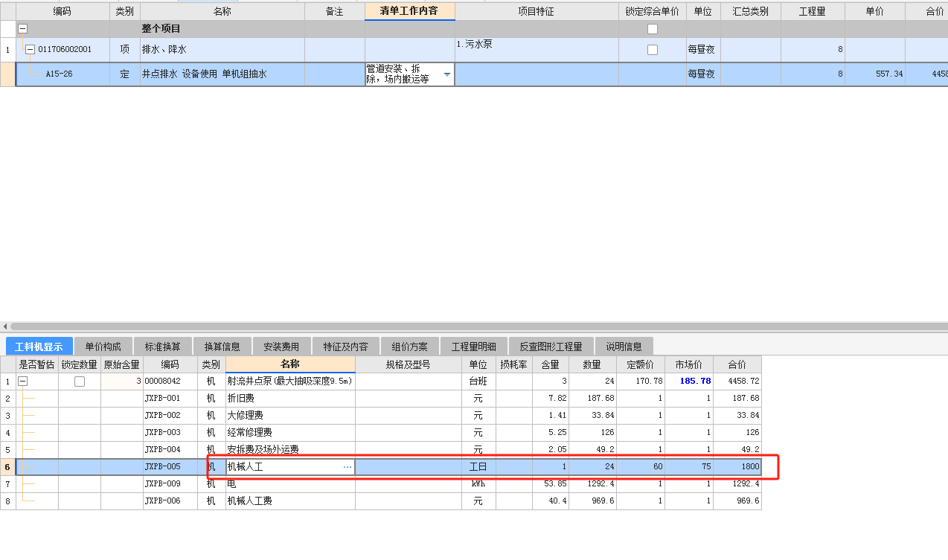This screenshot has height=560, width=948.
Task: Select the 电 row name cell
Action: coord(290,484)
